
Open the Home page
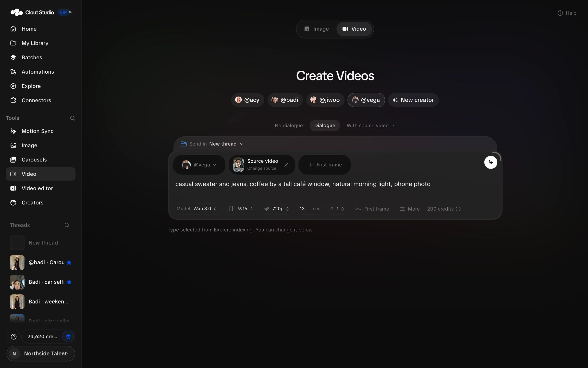(40, 29)
